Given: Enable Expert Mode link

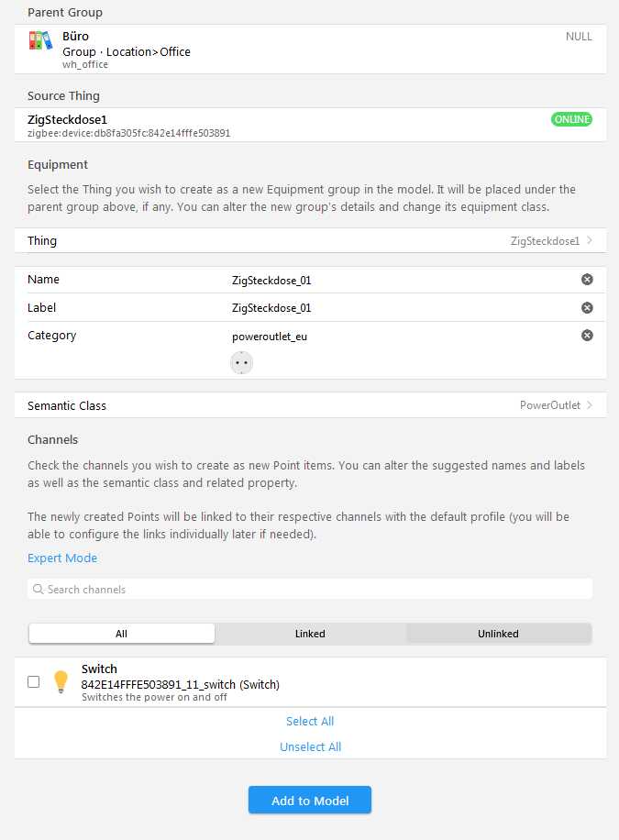Looking at the screenshot, I should click(x=62, y=558).
